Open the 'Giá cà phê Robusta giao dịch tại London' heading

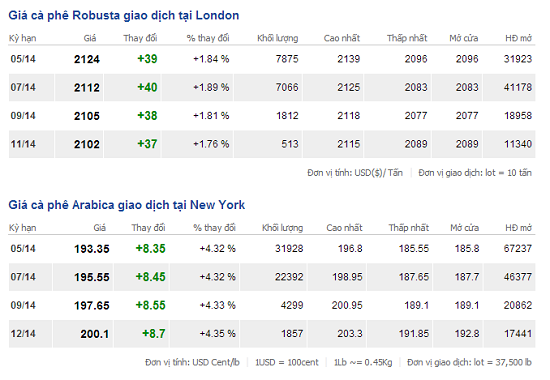[x=124, y=16]
